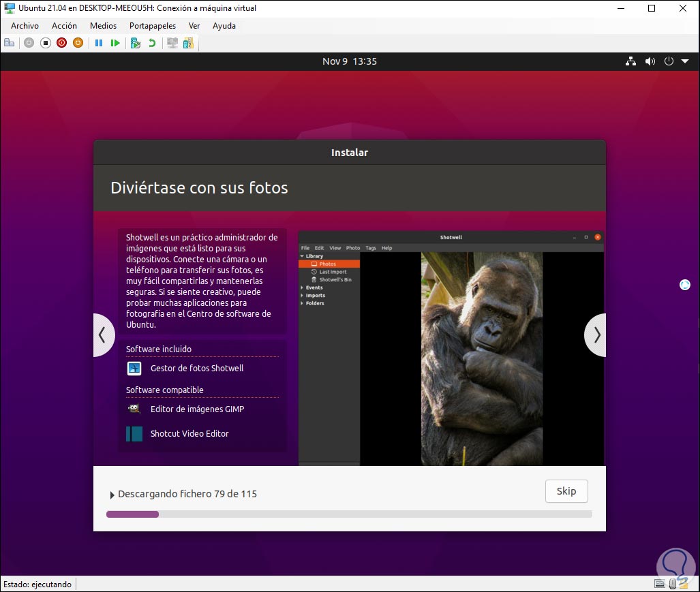
Task: Go to the next installer slide
Action: [596, 334]
